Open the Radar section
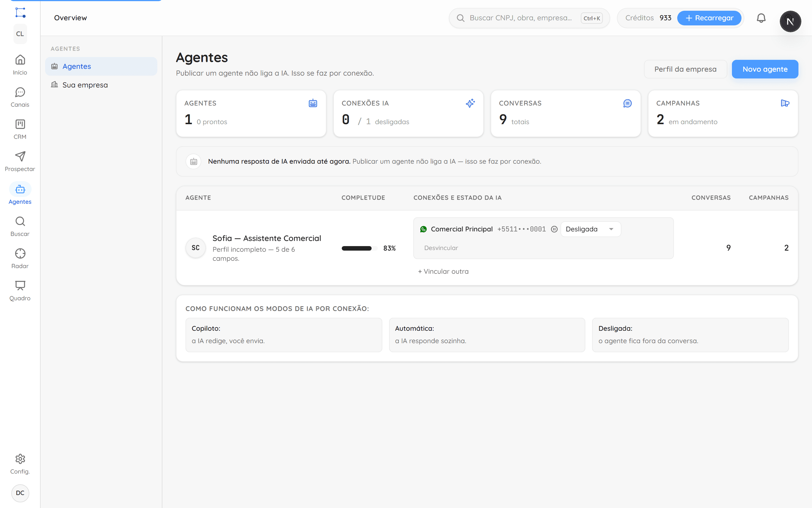Screen dimensions: 812x508 coord(20,259)
